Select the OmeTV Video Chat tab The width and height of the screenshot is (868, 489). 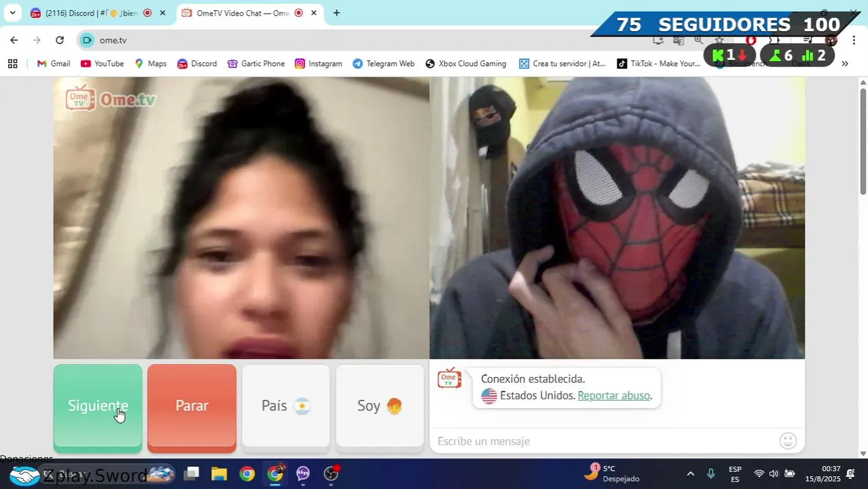[242, 13]
